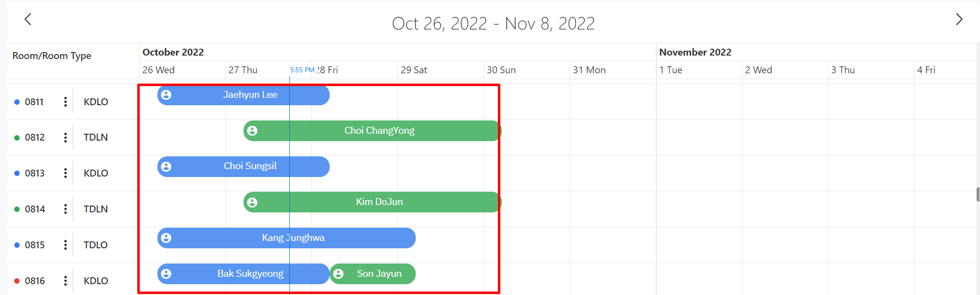The width and height of the screenshot is (980, 295).
Task: Go to next date range arrow
Action: click(x=959, y=20)
